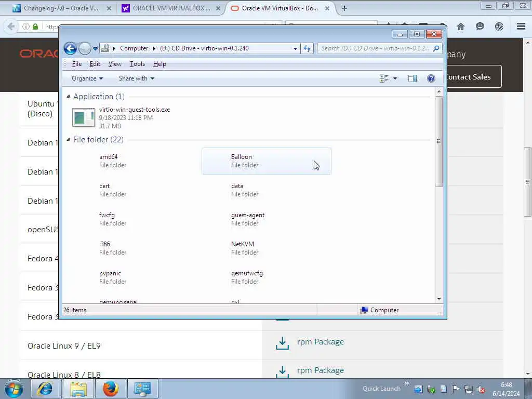Toggle the preview pane button

click(412, 79)
